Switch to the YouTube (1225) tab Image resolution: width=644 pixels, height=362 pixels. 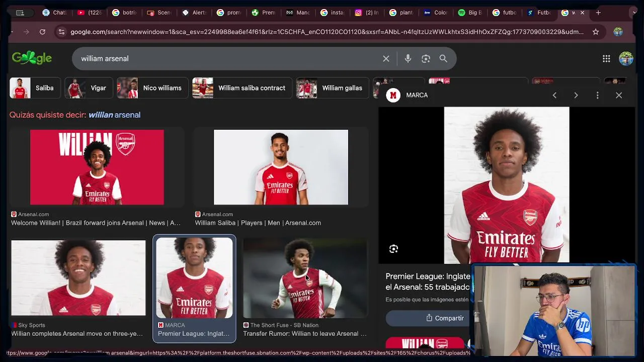point(89,13)
